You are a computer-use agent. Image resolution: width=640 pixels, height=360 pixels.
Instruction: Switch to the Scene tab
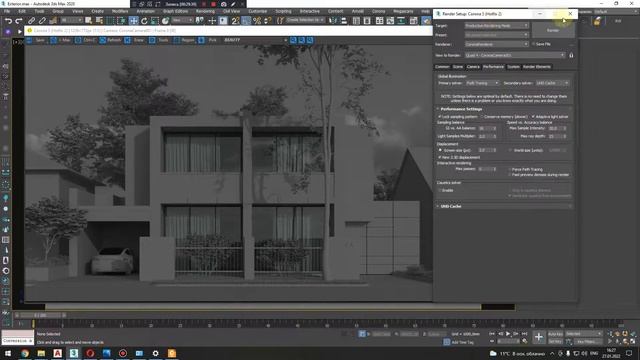point(458,67)
